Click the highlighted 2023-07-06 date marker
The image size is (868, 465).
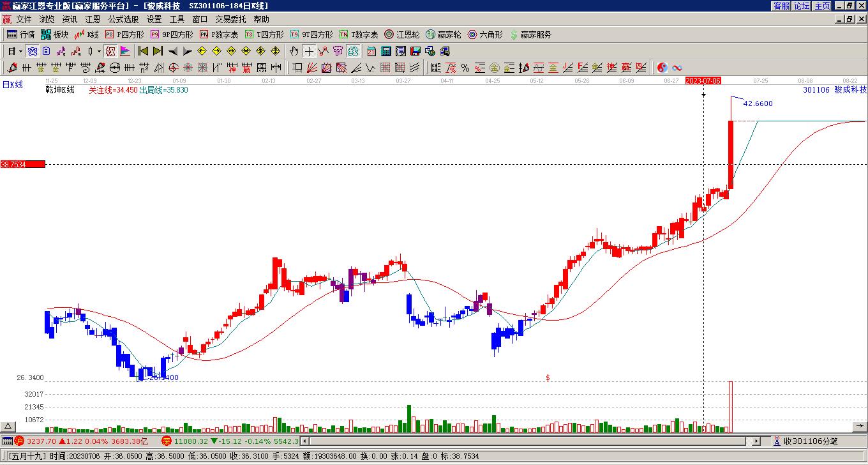pos(703,80)
